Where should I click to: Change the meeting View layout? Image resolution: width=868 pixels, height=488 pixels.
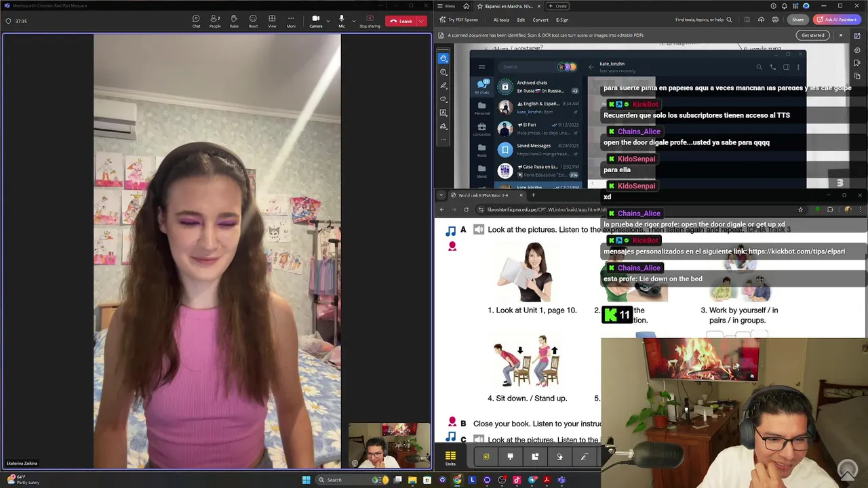pos(272,21)
